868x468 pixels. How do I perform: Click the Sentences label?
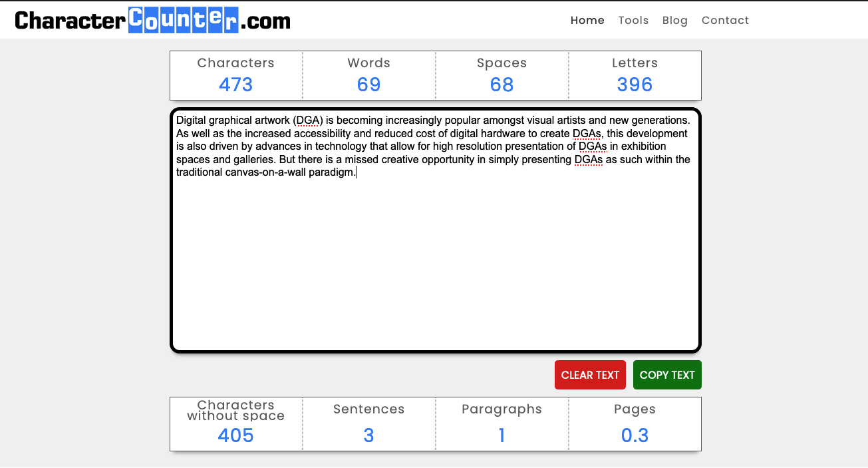point(368,409)
